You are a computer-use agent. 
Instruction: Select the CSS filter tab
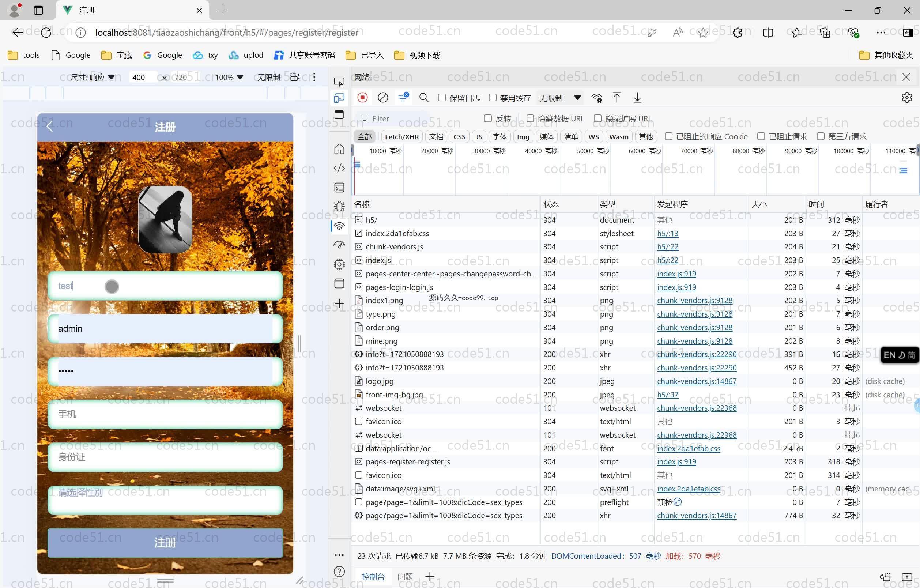(x=459, y=136)
